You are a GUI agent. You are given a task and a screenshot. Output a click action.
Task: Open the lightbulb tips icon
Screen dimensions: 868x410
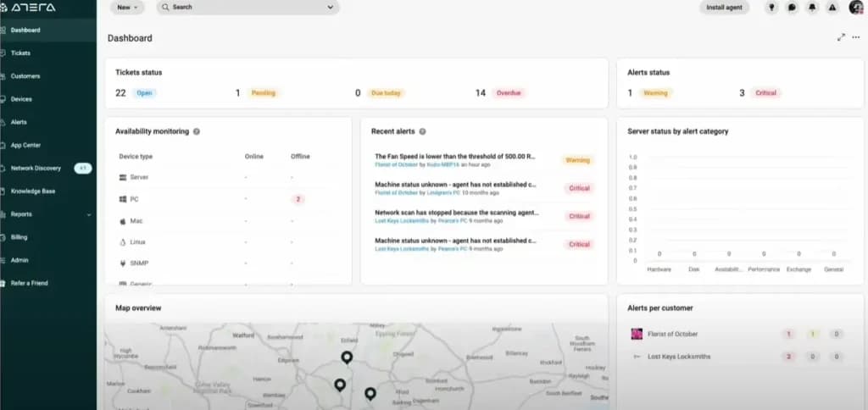pyautogui.click(x=771, y=7)
